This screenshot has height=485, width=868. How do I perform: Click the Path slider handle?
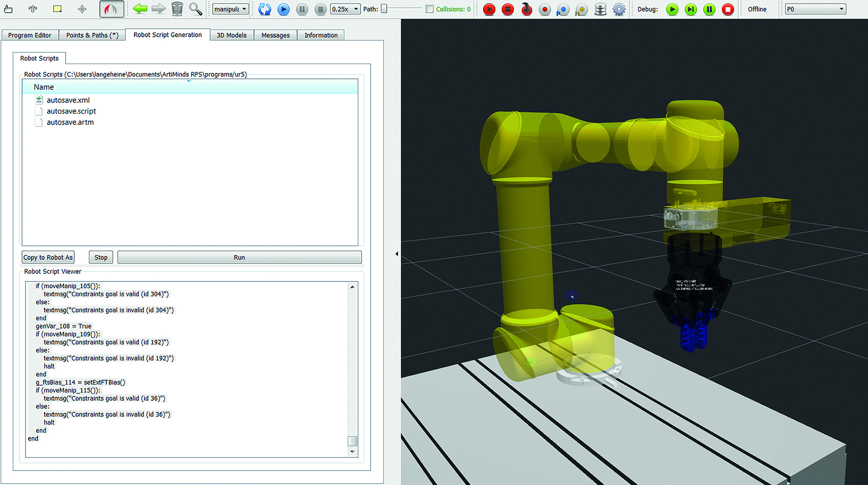pos(383,9)
